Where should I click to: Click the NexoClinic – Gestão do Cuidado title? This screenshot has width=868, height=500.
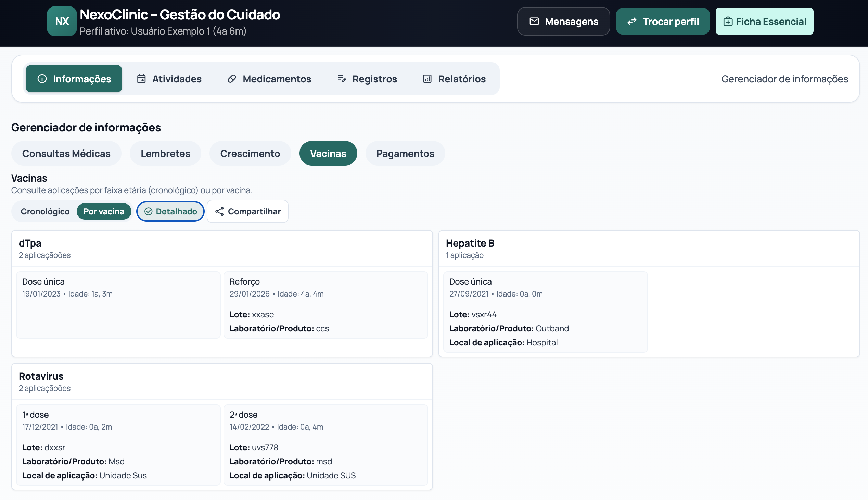coord(180,15)
